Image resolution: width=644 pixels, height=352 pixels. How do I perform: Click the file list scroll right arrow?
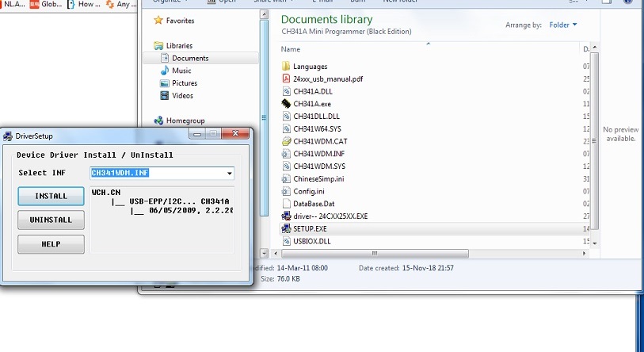(x=584, y=254)
